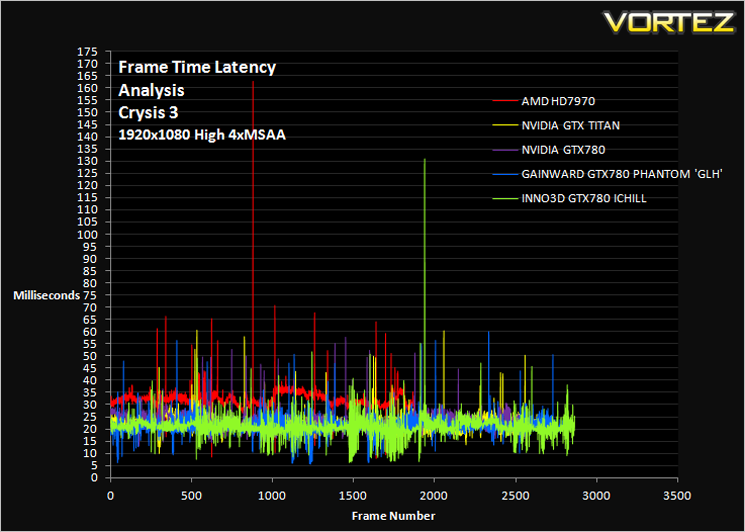The height and width of the screenshot is (532, 745).
Task: Click the y-axis tick label 25
Action: pyautogui.click(x=90, y=417)
